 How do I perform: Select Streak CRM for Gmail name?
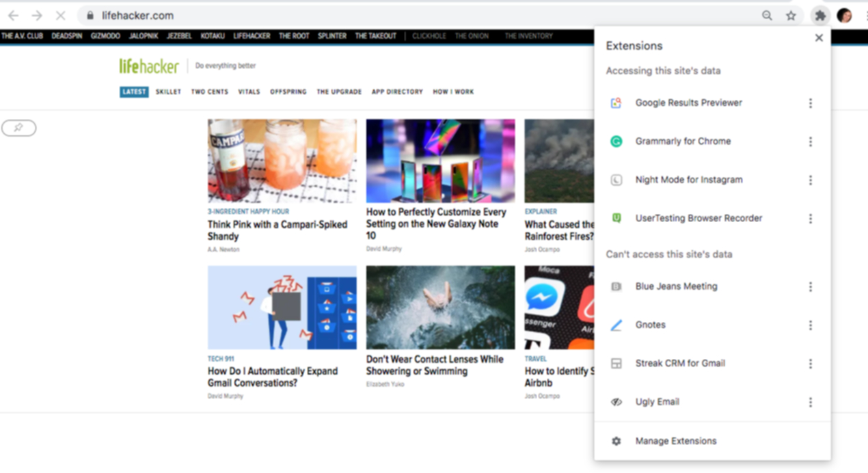pos(680,363)
